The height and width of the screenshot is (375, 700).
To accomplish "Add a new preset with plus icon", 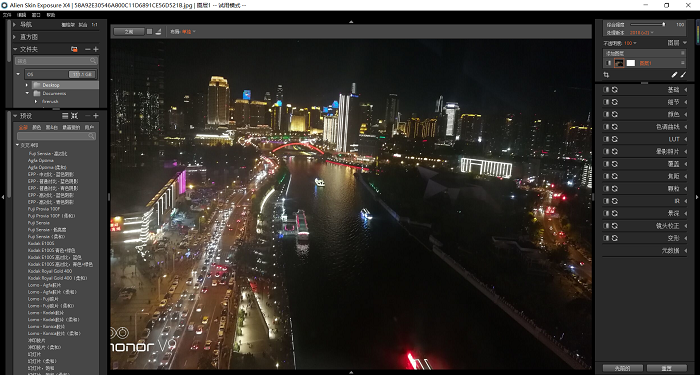I will click(x=96, y=116).
